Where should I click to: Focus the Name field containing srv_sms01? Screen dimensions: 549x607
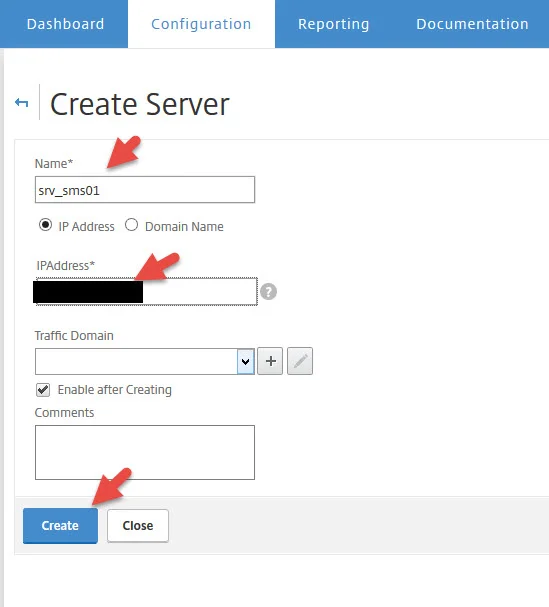tap(145, 190)
